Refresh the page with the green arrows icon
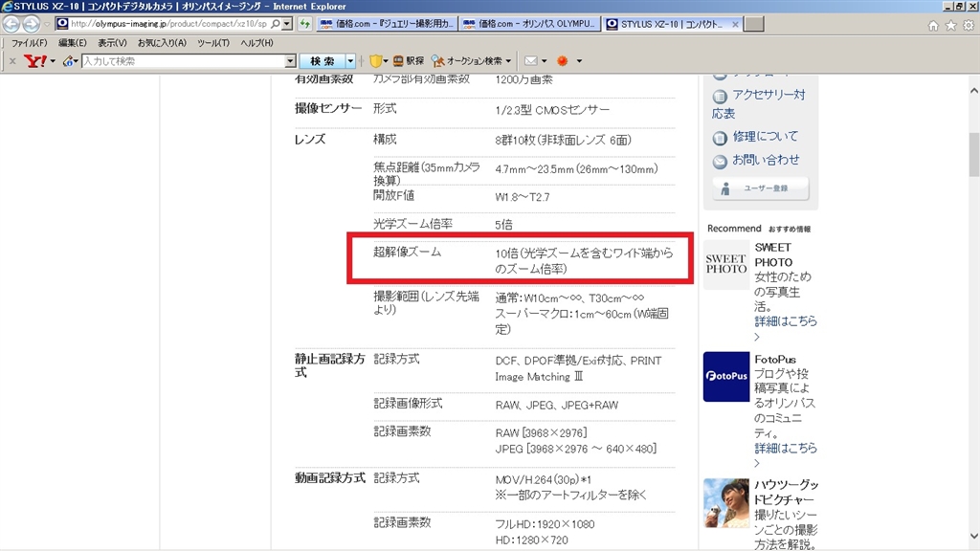The height and width of the screenshot is (551, 980). coord(305,24)
